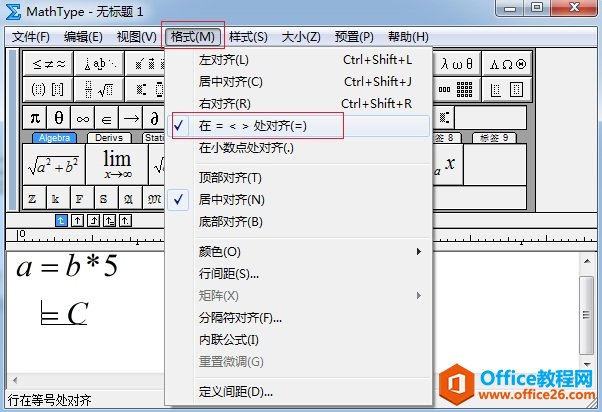Screen dimensions: 602x412
Task: Switch to the Algebra tab
Action: point(55,138)
